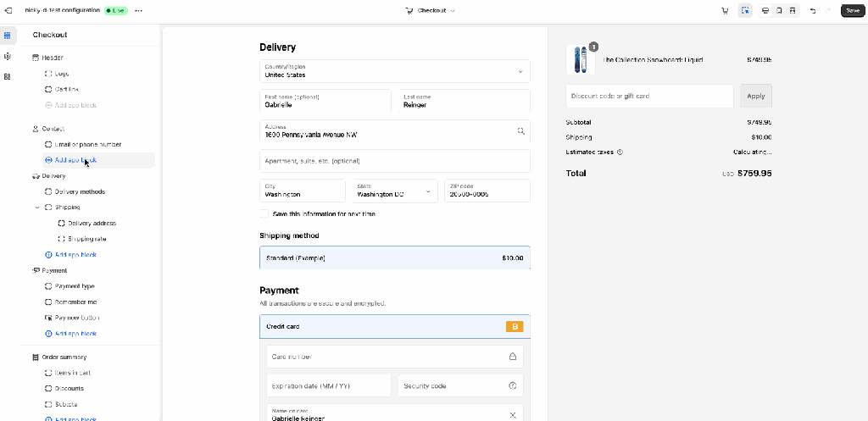The height and width of the screenshot is (421, 868).
Task: Open the Apps icon in left rail
Action: (x=8, y=76)
